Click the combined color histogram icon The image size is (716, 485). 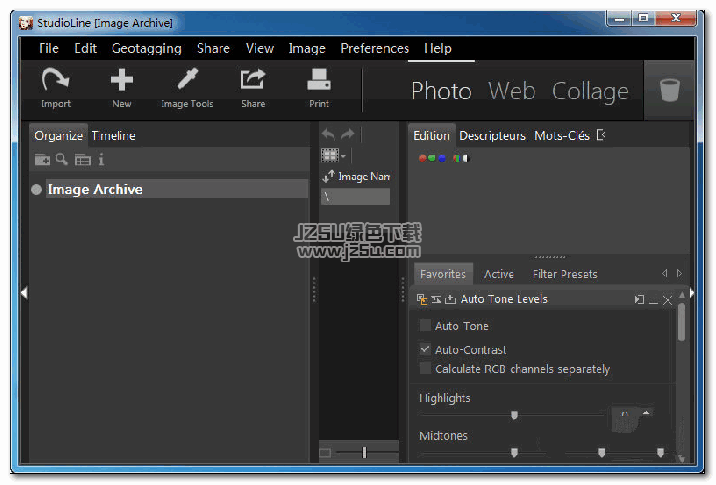tap(461, 158)
